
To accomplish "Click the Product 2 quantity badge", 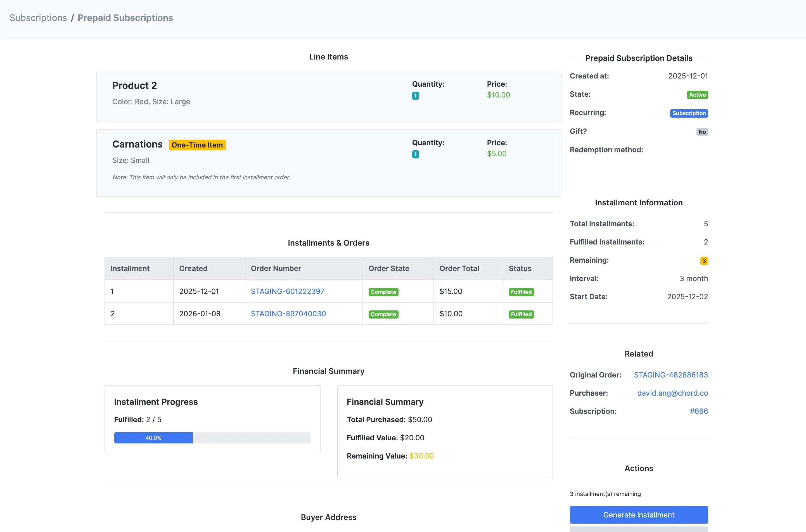I will tap(415, 96).
